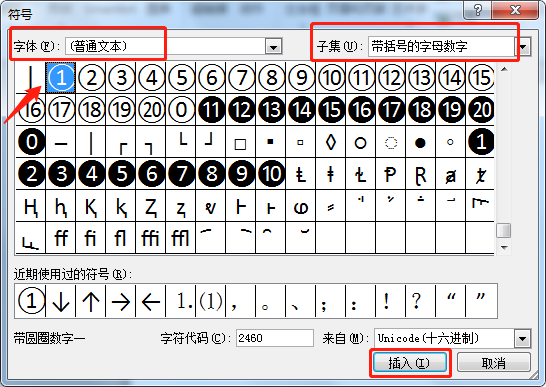The width and height of the screenshot is (546, 387).
Task: Select the ffi ligature symbol
Action: tap(151, 238)
